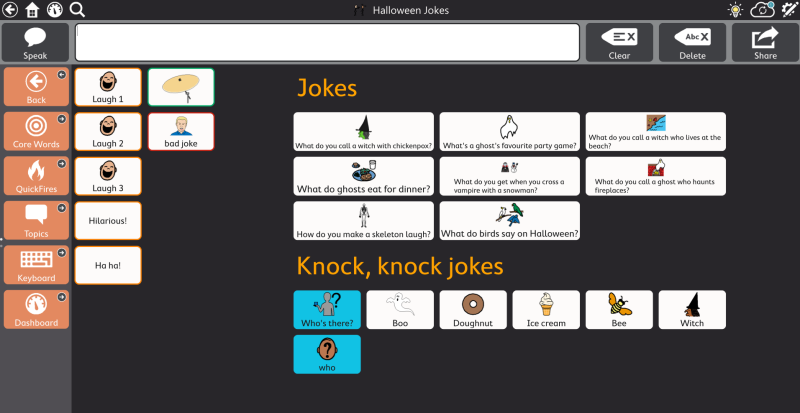Screen dimensions: 800x413
Task: Play the Laugh 3 cell
Action: [108, 176]
